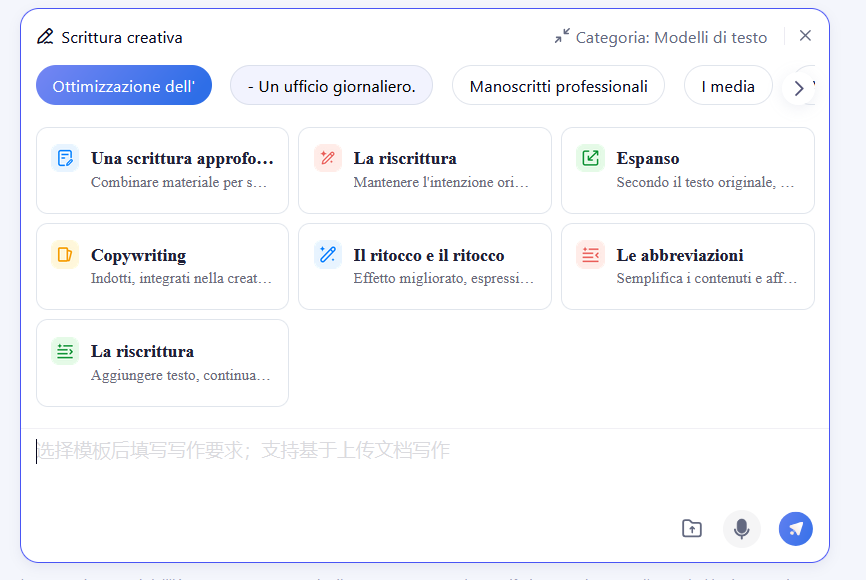The height and width of the screenshot is (580, 866).
Task: Click the Il ritocco e il ritocco icon
Action: click(x=327, y=254)
